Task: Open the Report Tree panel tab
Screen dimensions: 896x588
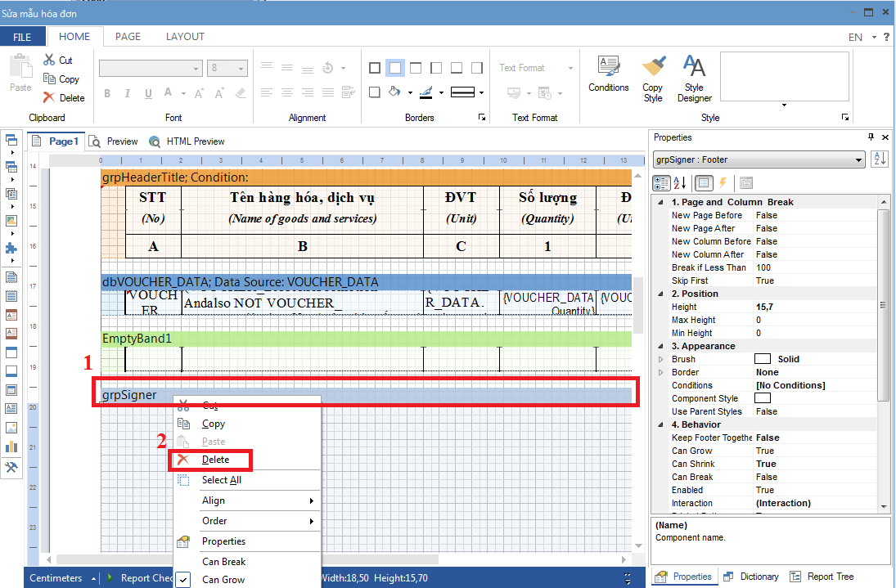Action: click(x=822, y=577)
